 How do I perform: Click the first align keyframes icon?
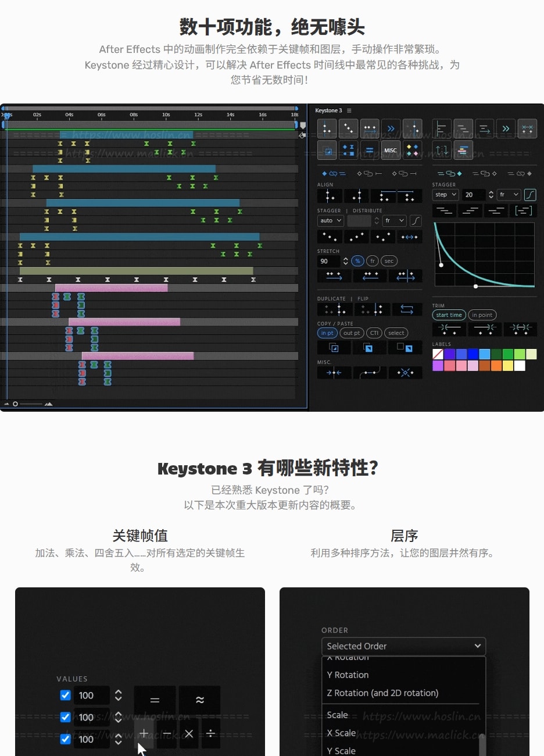point(330,196)
